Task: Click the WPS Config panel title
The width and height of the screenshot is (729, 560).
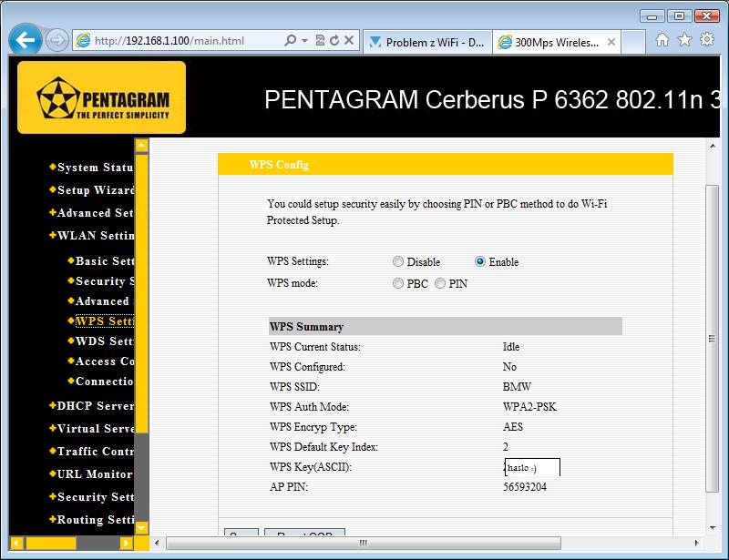Action: [x=279, y=165]
